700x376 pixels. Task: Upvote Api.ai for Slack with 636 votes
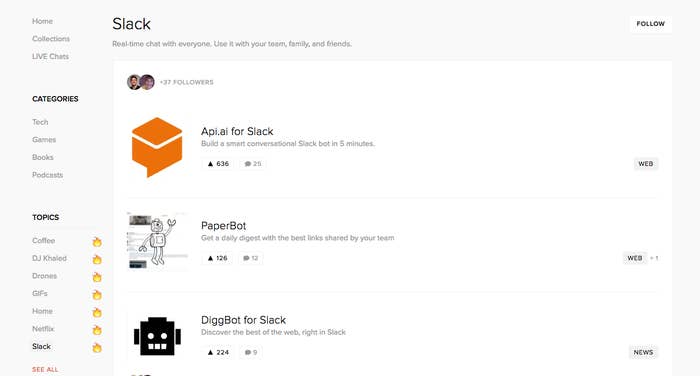click(218, 164)
